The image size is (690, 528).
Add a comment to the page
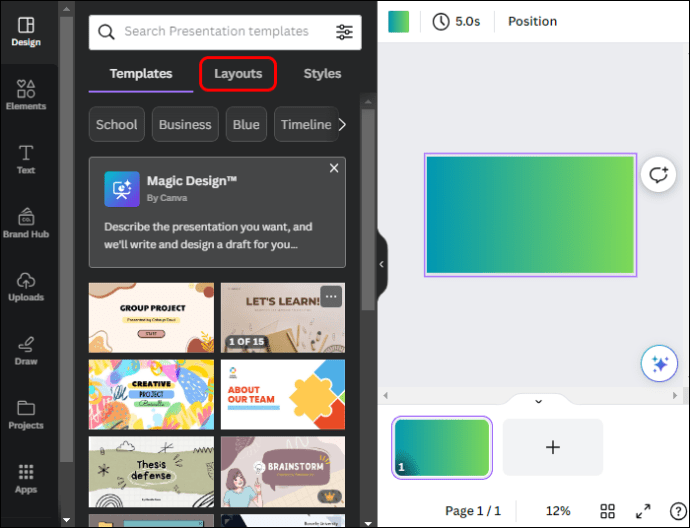pyautogui.click(x=658, y=175)
